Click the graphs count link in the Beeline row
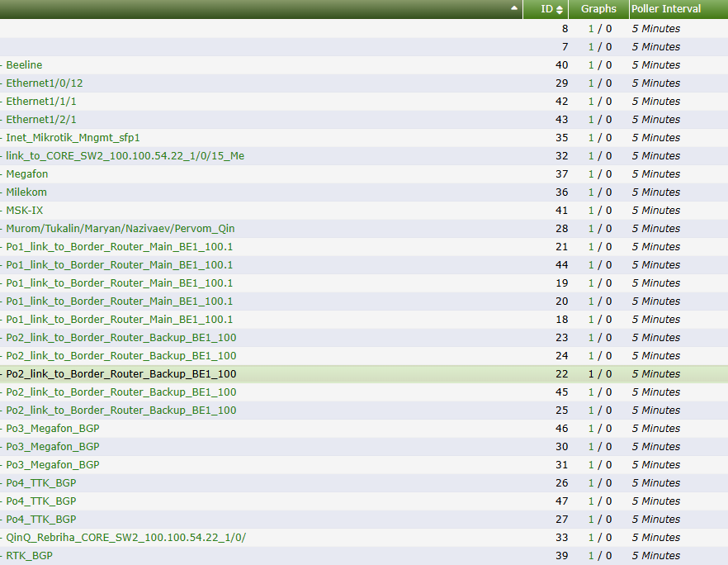 591,65
